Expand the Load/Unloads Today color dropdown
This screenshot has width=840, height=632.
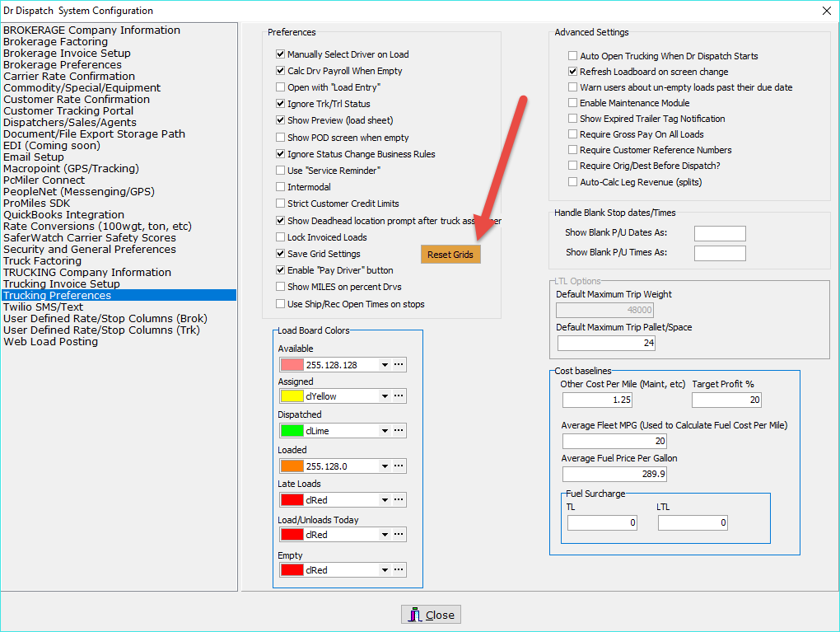pos(385,535)
